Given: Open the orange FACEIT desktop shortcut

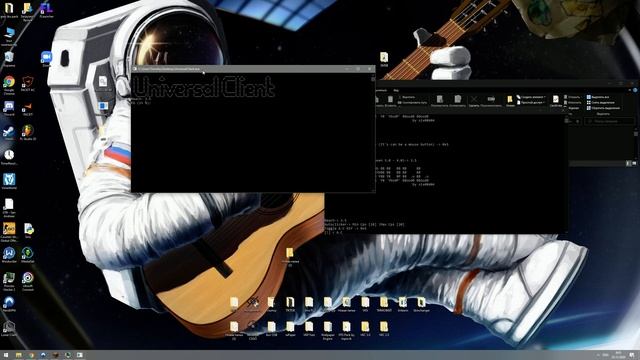Looking at the screenshot, I should [x=28, y=107].
